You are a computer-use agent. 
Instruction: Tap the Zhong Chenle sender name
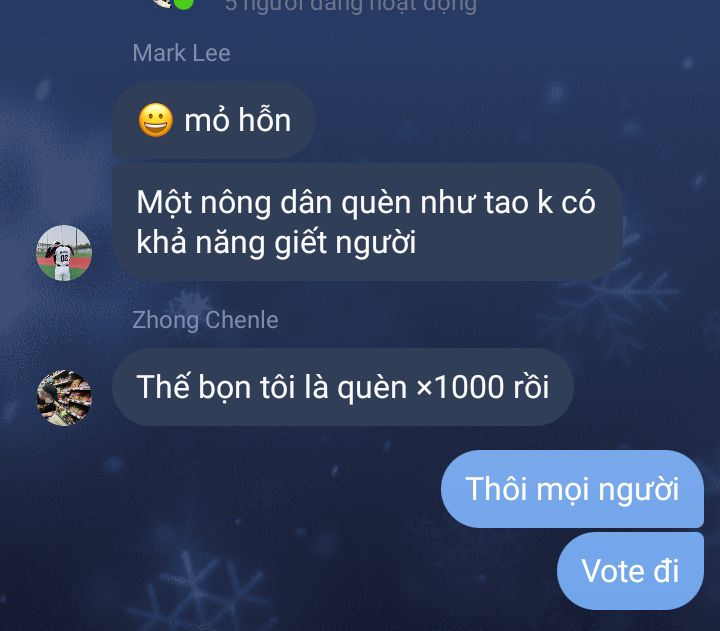205,320
